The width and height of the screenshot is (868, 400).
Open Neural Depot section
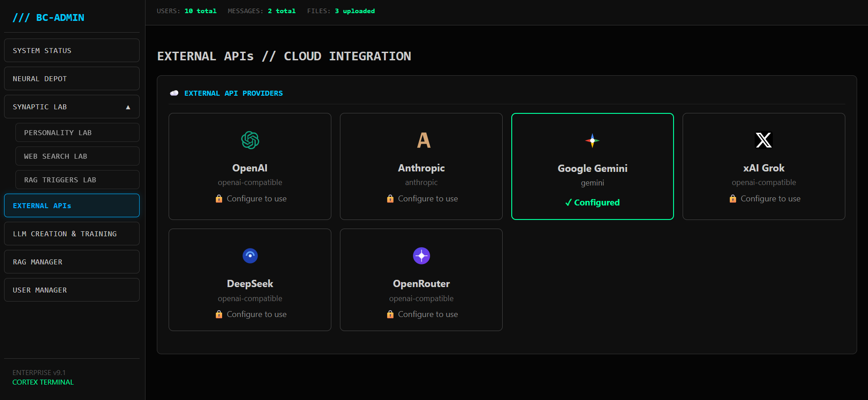click(72, 78)
